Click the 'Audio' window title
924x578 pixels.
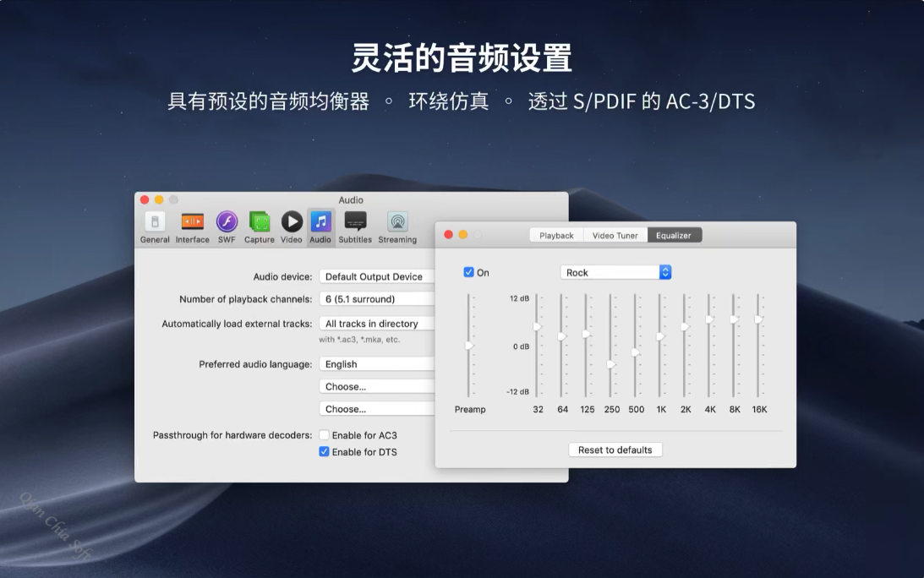(351, 199)
